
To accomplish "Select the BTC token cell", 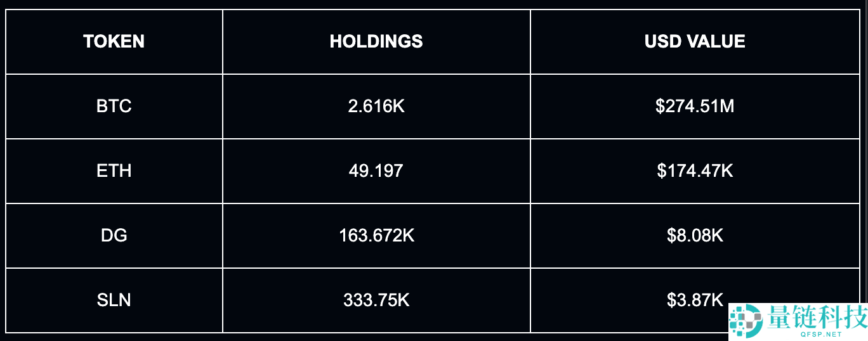I will click(x=114, y=106).
